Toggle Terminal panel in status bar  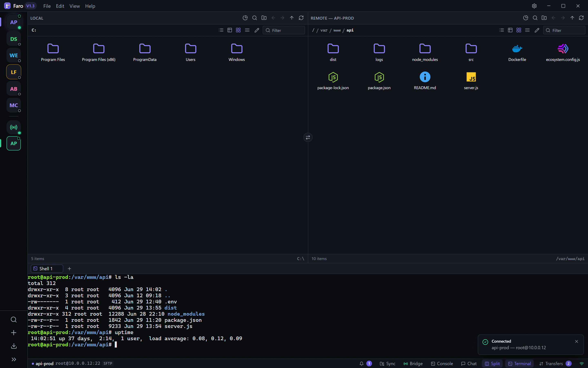pyautogui.click(x=519, y=364)
